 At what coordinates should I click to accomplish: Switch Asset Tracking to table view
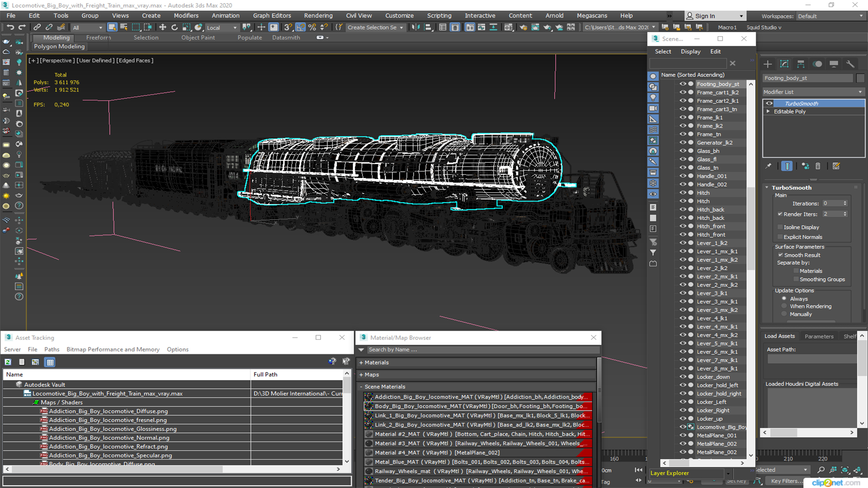click(50, 362)
